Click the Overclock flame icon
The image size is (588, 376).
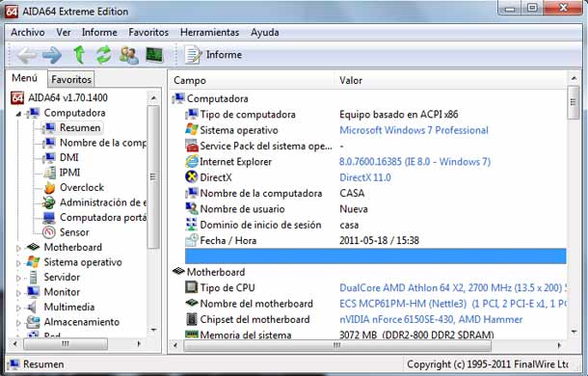[49, 187]
